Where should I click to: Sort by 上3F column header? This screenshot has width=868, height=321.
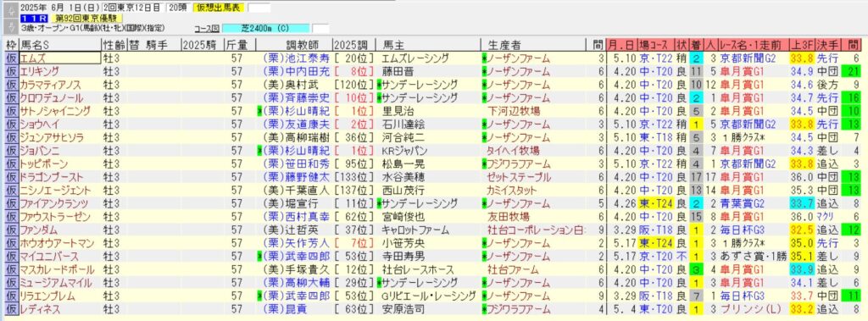(x=802, y=45)
